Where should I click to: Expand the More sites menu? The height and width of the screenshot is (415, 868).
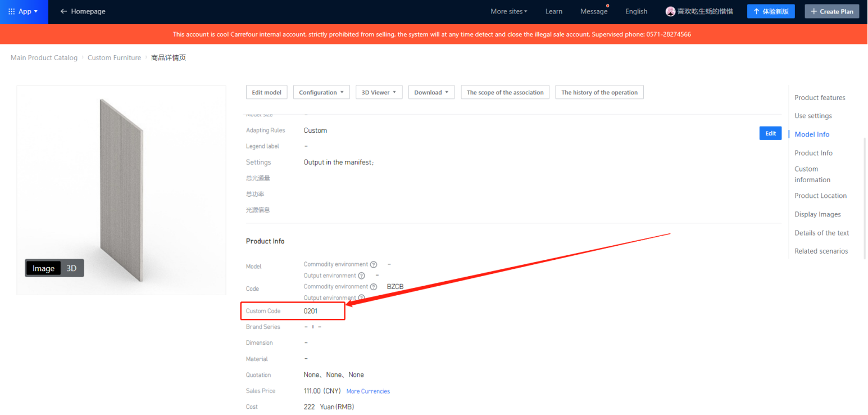(508, 11)
